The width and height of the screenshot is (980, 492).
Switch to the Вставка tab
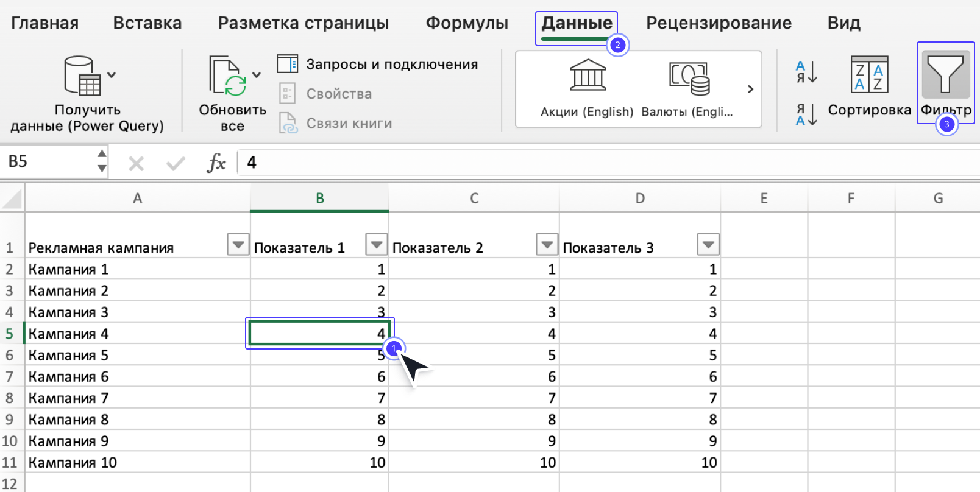(147, 23)
